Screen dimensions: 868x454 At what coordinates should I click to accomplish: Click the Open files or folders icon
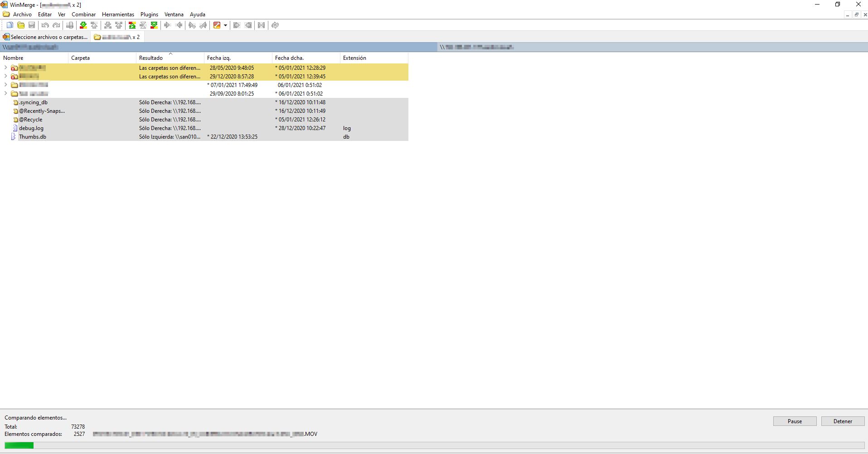point(21,25)
